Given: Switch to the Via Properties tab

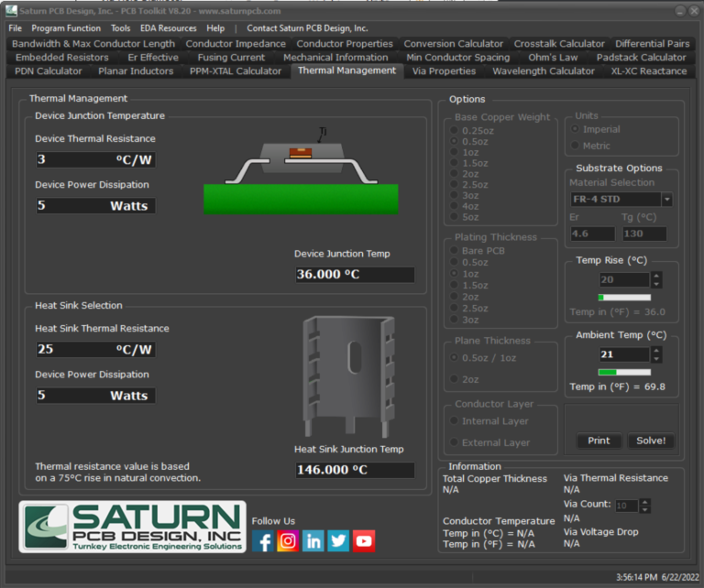Looking at the screenshot, I should pyautogui.click(x=444, y=71).
